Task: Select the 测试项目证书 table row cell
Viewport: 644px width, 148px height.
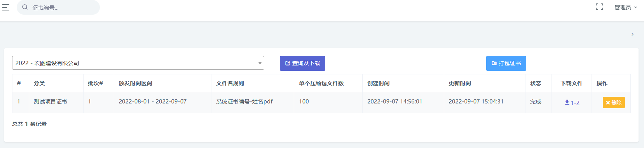Action: [x=51, y=102]
